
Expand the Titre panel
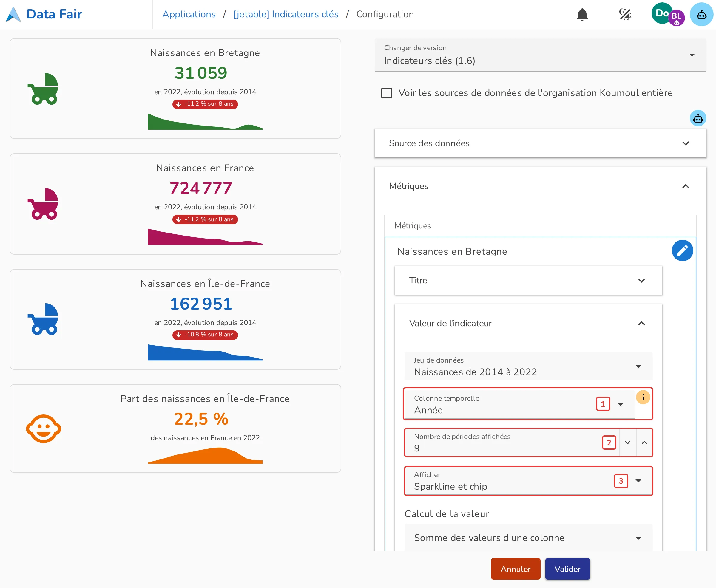[528, 280]
